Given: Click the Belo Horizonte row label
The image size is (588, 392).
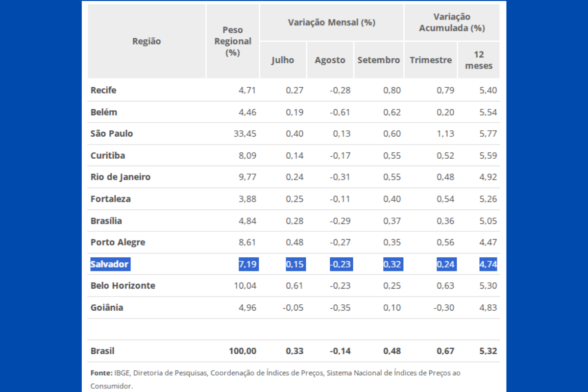Looking at the screenshot, I should (x=122, y=286).
